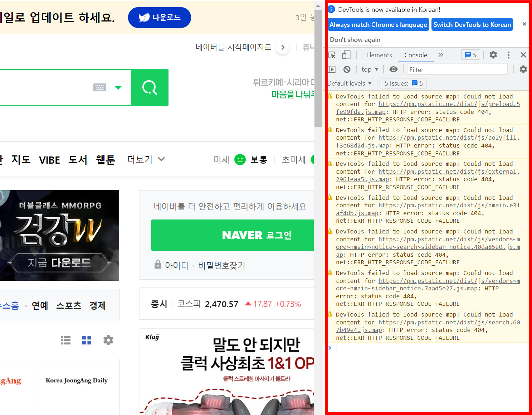The width and height of the screenshot is (532, 415).
Task: Dismiss the DevTools language notification
Action: (524, 24)
